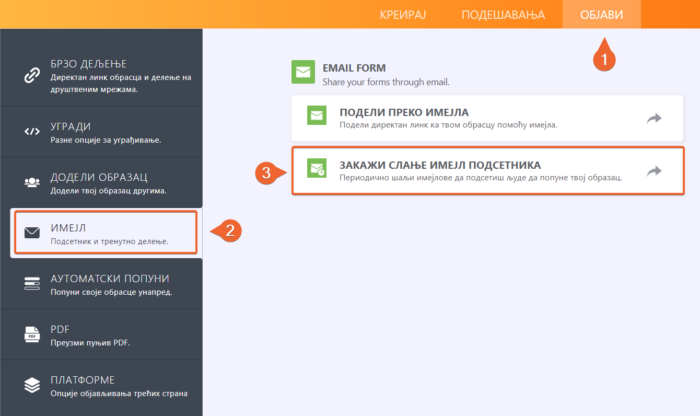Click the envelope-with-clock icon for email reminders

tap(317, 168)
